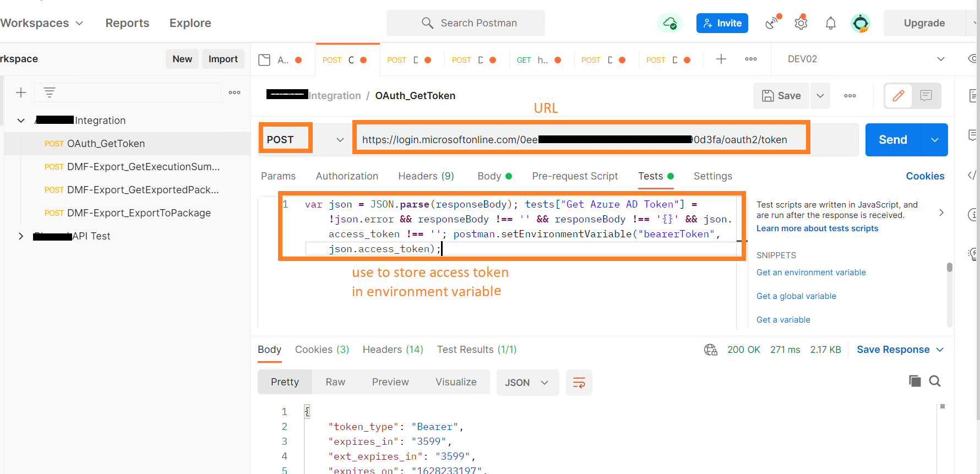Click the create new collection plus icon
The height and width of the screenshot is (474, 980).
coord(21,92)
